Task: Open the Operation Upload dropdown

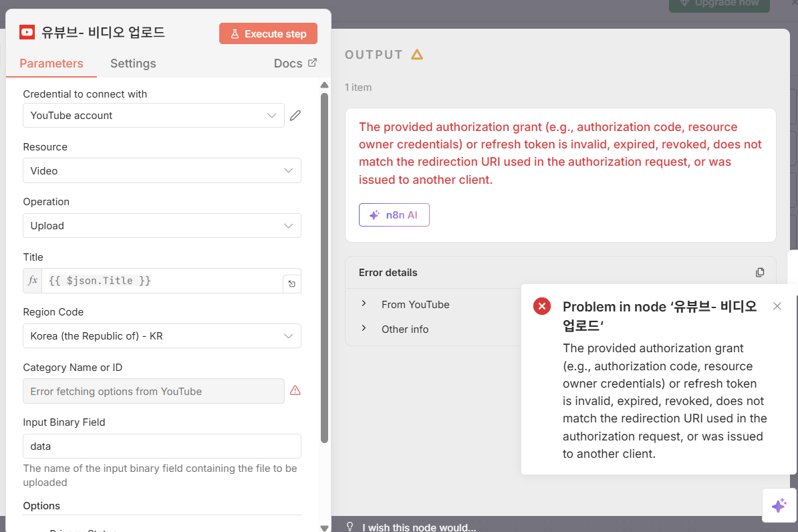Action: coord(162,226)
